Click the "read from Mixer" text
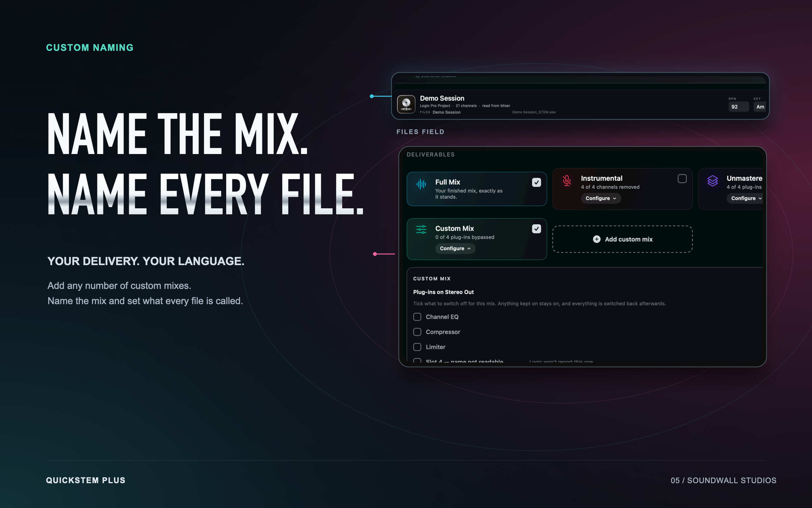The image size is (812, 508). point(496,106)
